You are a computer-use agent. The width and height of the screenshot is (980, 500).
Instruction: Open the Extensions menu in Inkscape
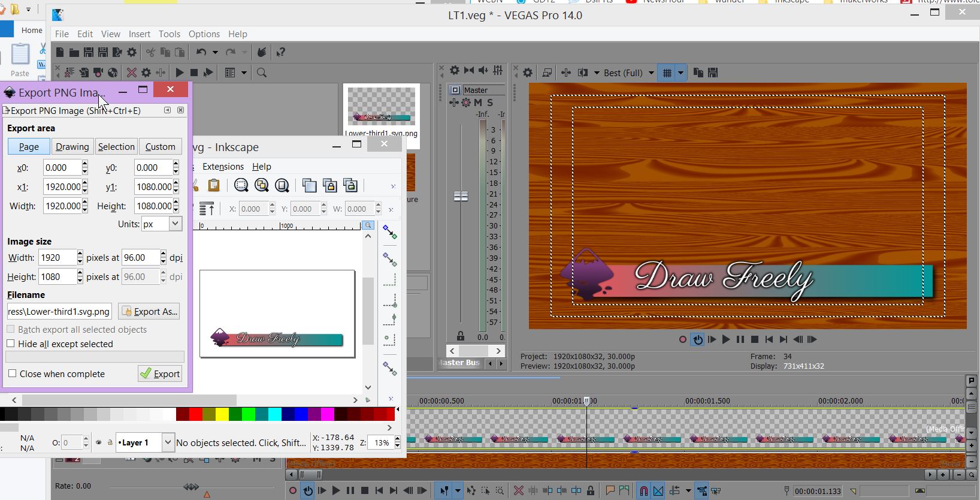[x=223, y=167]
